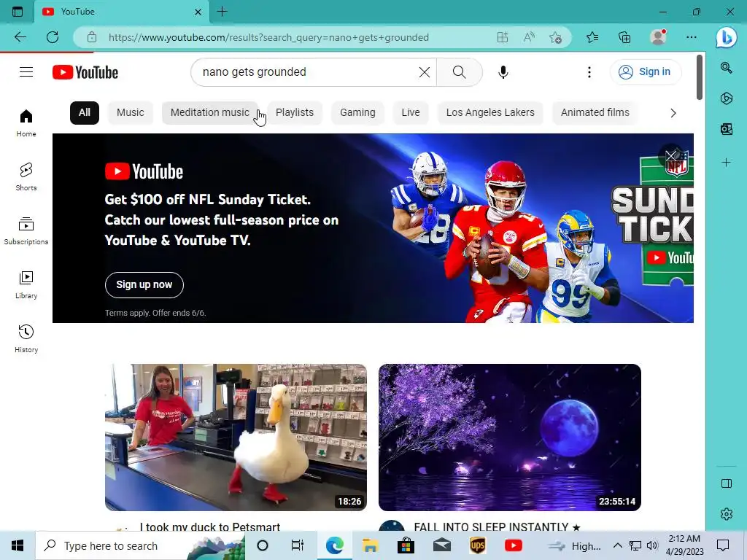Open I took my duck to Petsmart title
The width and height of the screenshot is (747, 560).
209,526
